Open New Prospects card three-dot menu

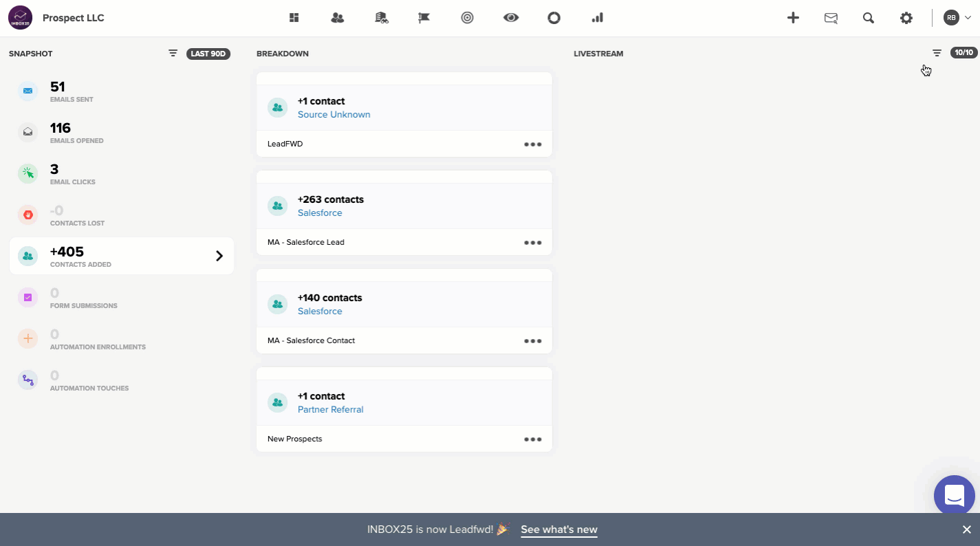tap(533, 439)
